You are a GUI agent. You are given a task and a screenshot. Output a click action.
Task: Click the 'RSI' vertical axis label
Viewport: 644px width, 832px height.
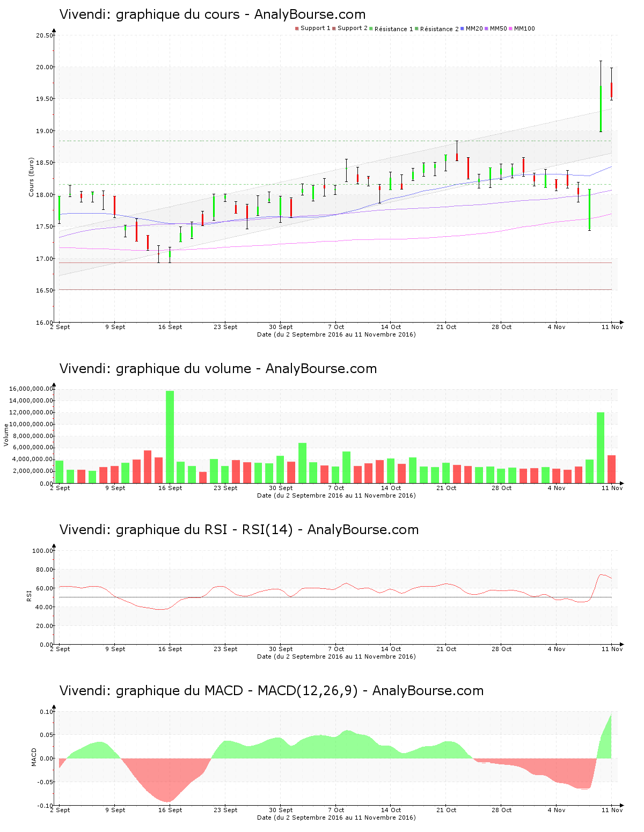(30, 595)
